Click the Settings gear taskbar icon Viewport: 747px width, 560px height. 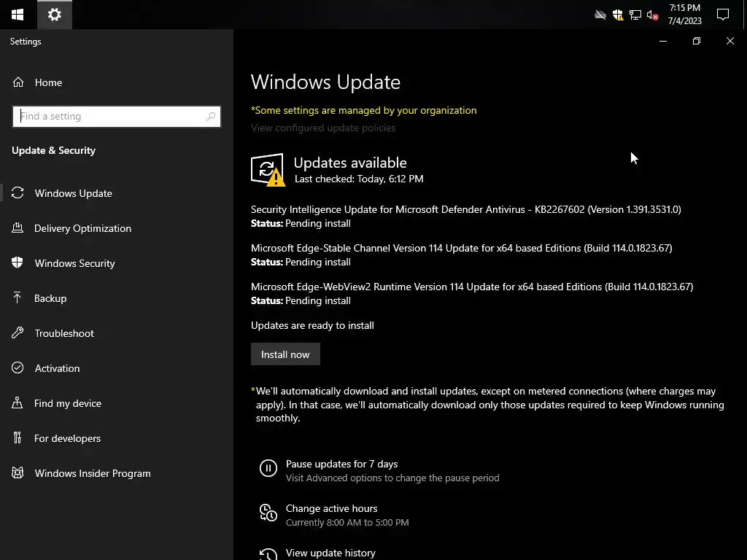tap(54, 15)
